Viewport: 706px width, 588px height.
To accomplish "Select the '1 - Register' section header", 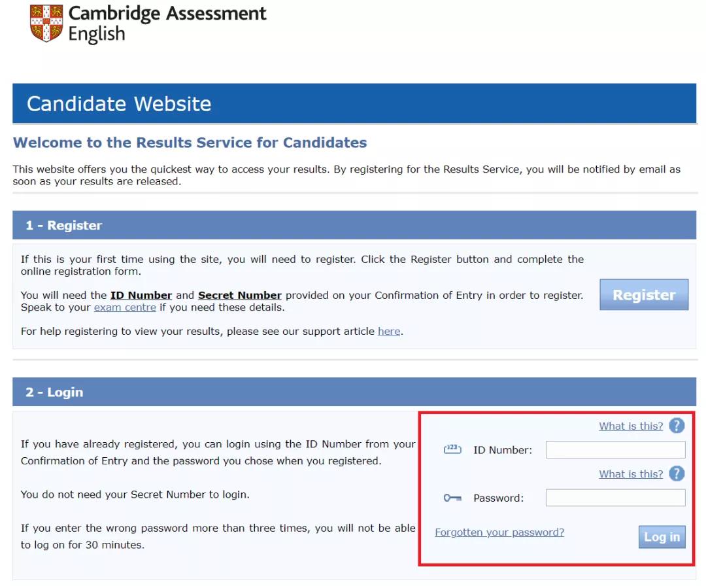I will coord(64,226).
